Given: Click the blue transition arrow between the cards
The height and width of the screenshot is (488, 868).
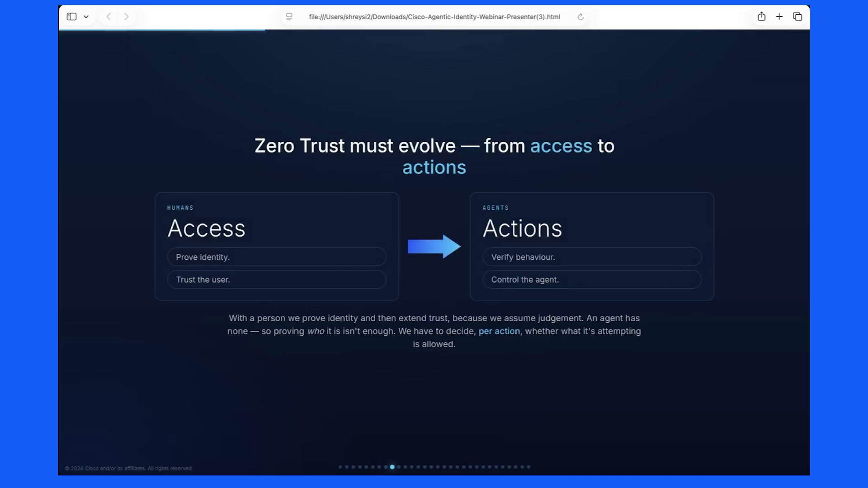Looking at the screenshot, I should click(434, 246).
